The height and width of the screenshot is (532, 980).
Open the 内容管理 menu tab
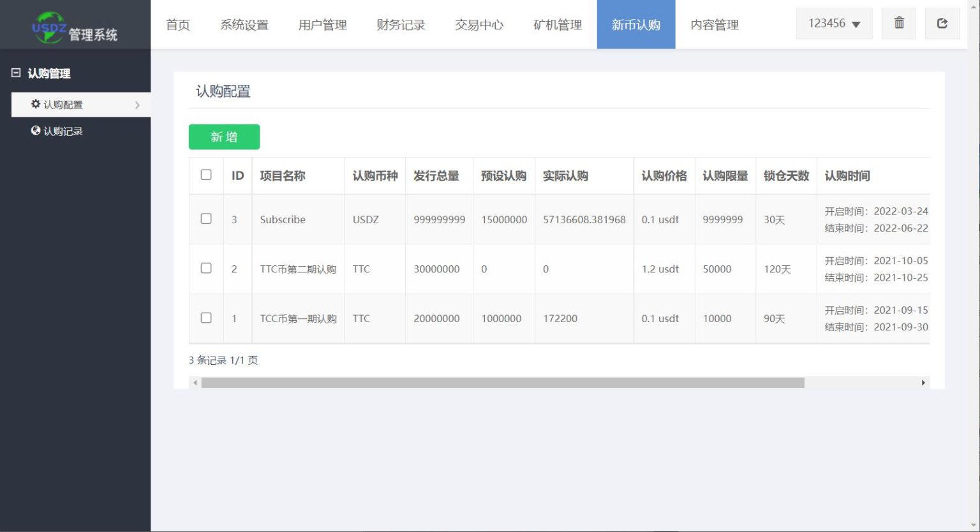tap(715, 25)
